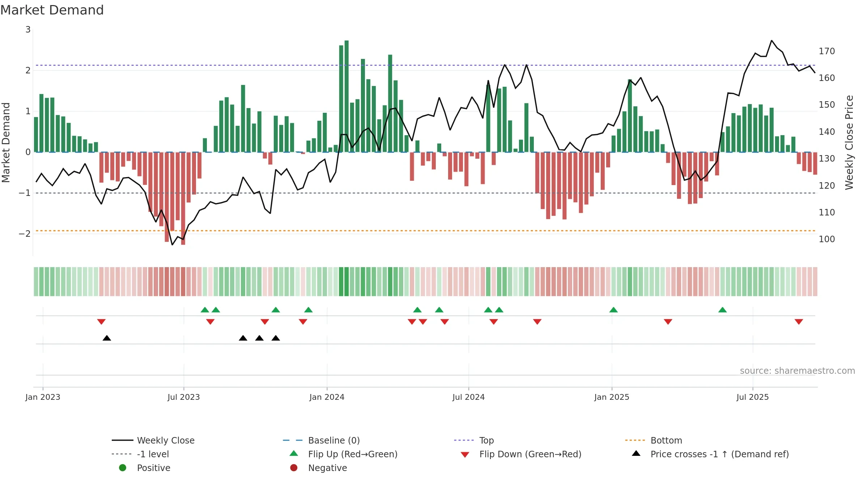Click the latest red flip-down marker on timeline

799,322
